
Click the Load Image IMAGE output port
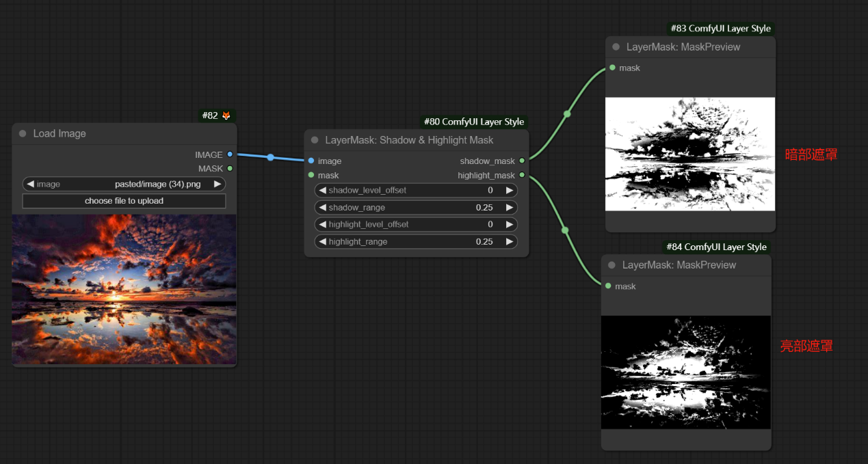[x=230, y=154]
